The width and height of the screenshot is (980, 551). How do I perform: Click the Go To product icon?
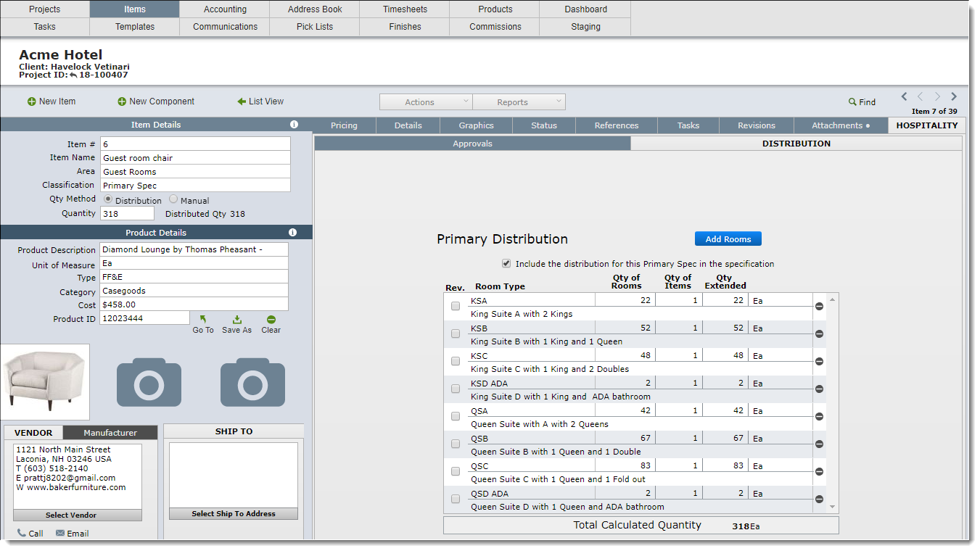coord(203,320)
